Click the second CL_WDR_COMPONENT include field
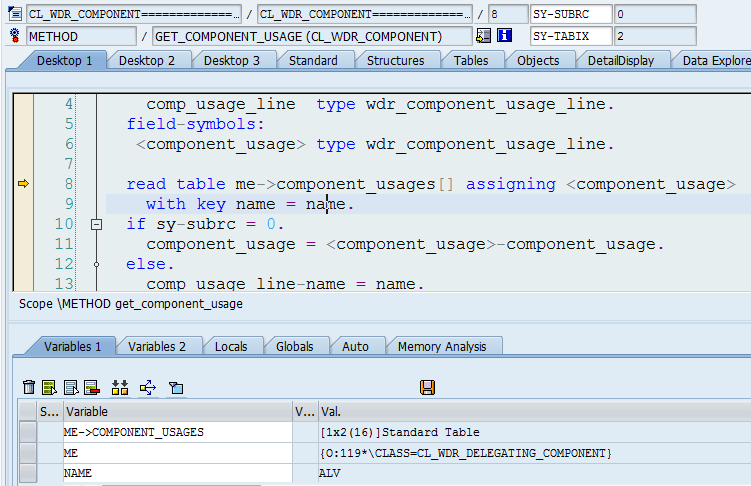Viewport: 751px width, 486px height. [365, 14]
